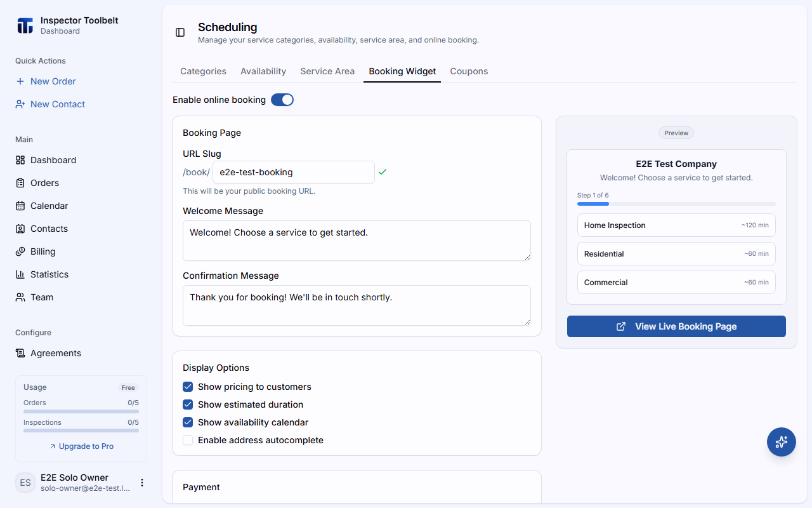812x508 pixels.
Task: Open the AI sparkle assistant button
Action: pos(782,442)
